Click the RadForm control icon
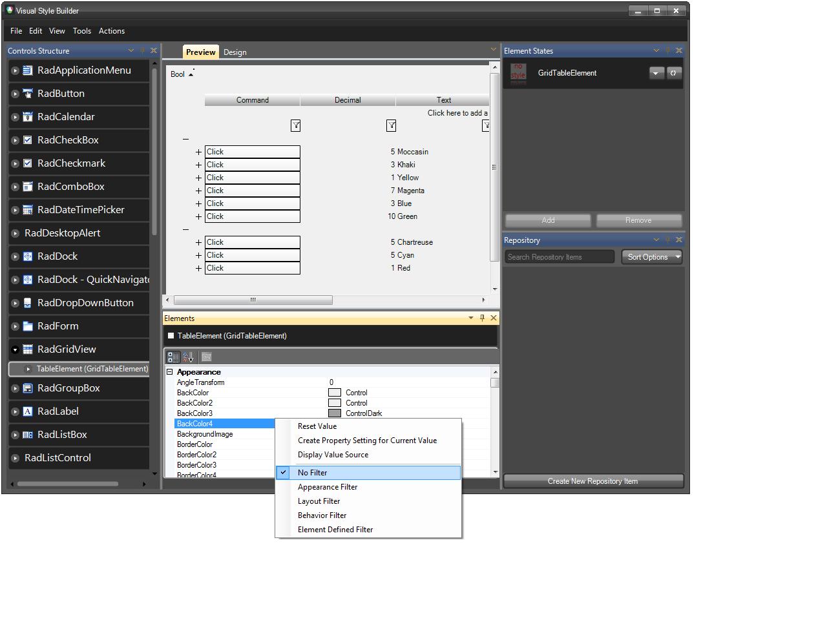This screenshot has width=827, height=644. (x=28, y=326)
